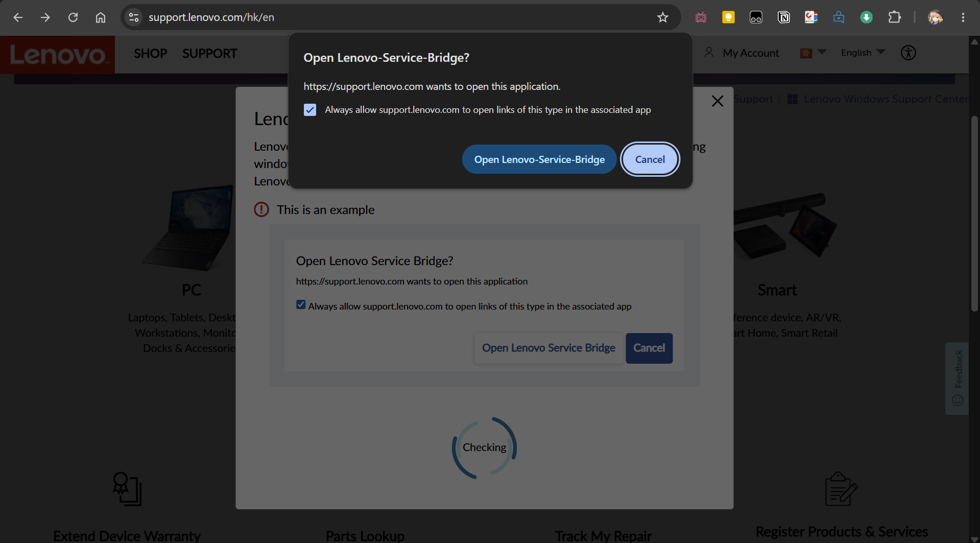Open the Google Translate extension icon

[811, 17]
